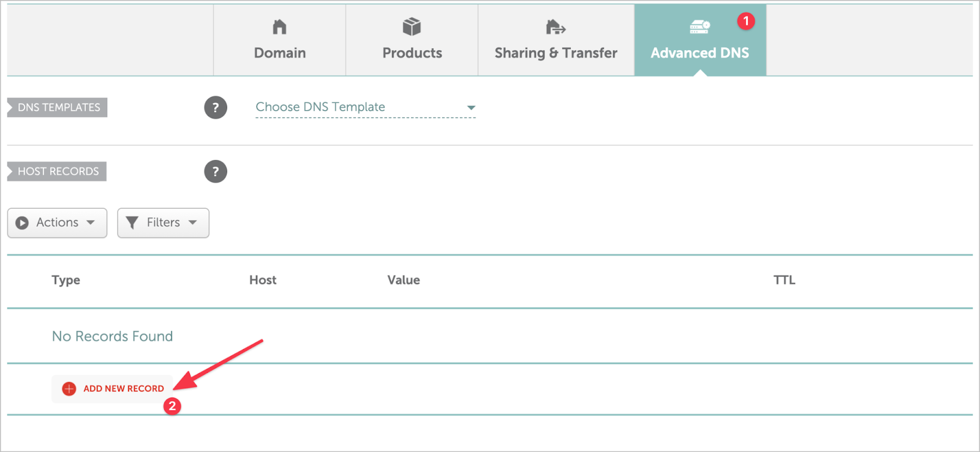Viewport: 980px width, 452px height.
Task: Click the server icon on Advanced DNS
Action: (x=699, y=27)
